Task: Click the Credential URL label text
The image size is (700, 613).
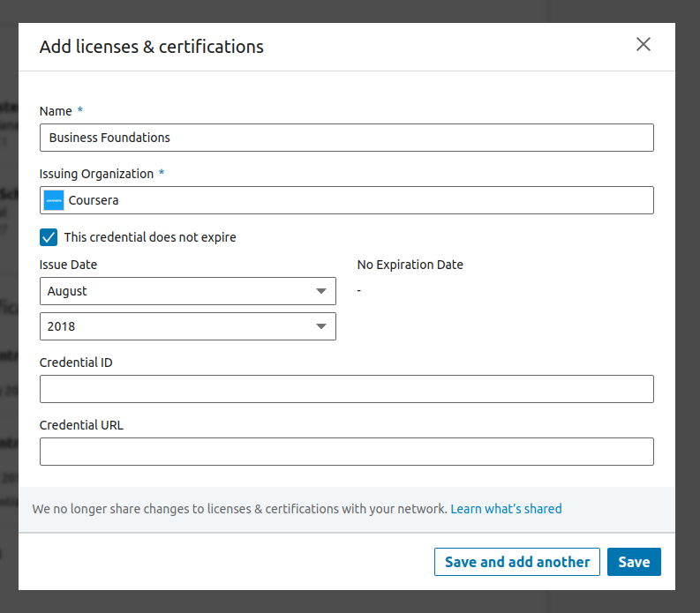Action: click(x=81, y=425)
